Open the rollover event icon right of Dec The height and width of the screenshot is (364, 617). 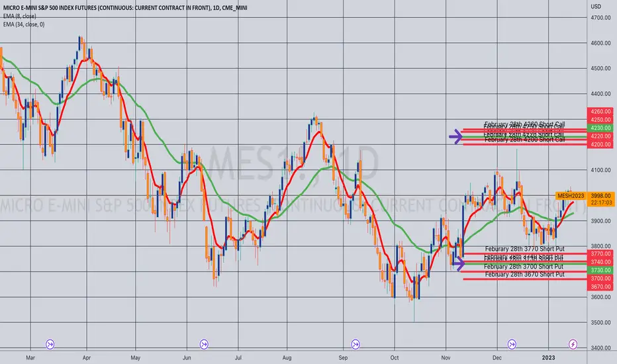tap(512, 344)
